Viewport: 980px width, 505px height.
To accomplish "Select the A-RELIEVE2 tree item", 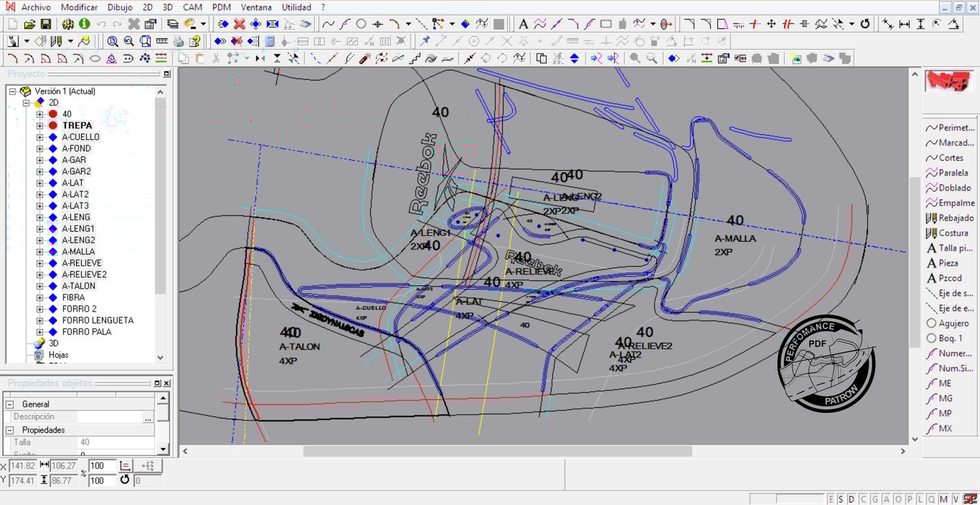I will pyautogui.click(x=84, y=274).
